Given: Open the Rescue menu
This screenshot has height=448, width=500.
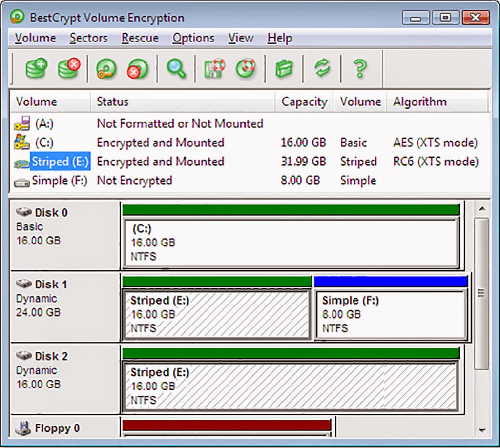Looking at the screenshot, I should [x=140, y=38].
